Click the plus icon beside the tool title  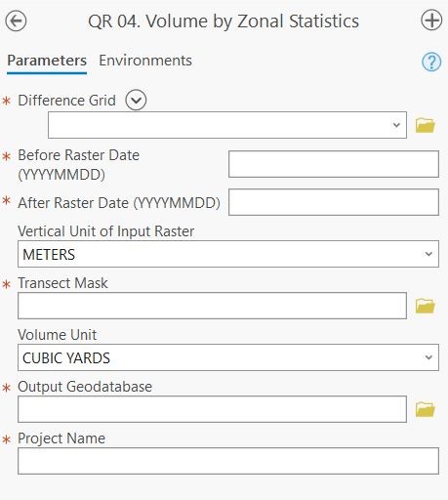pos(431,21)
